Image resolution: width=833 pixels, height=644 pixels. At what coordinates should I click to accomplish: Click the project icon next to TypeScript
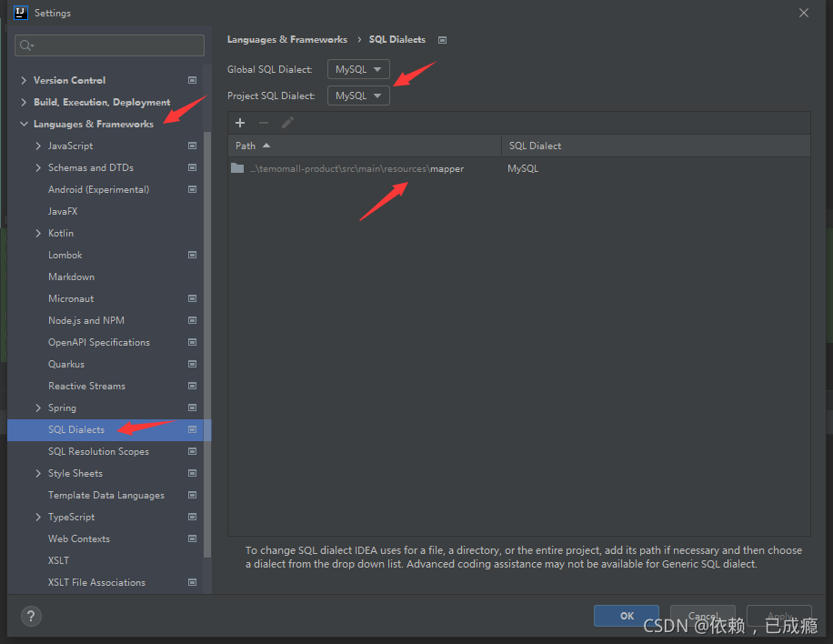point(192,517)
